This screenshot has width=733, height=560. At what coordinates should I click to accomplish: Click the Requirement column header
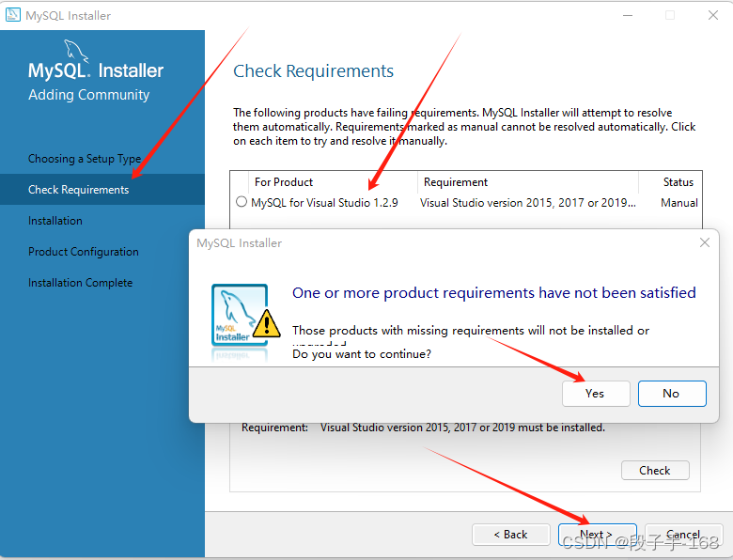click(x=528, y=182)
